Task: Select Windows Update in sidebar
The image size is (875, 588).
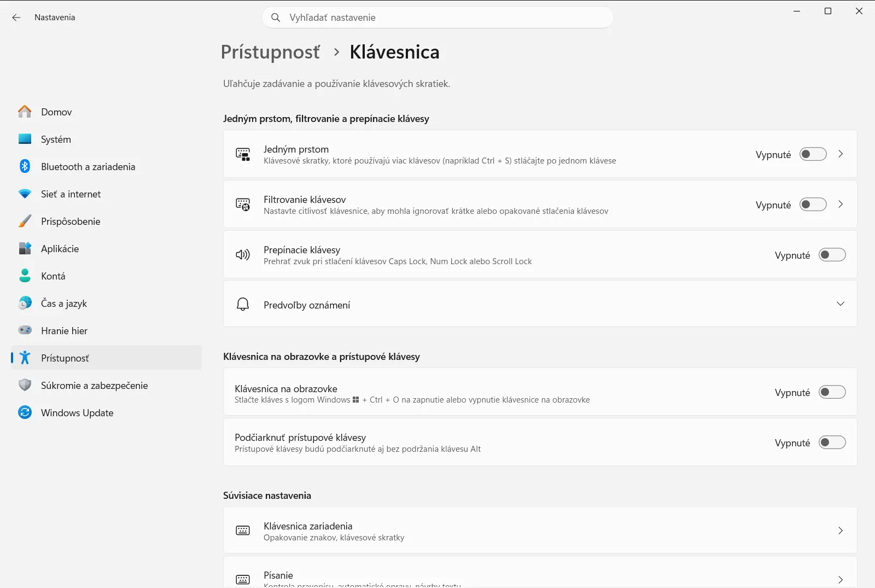Action: click(x=107, y=412)
